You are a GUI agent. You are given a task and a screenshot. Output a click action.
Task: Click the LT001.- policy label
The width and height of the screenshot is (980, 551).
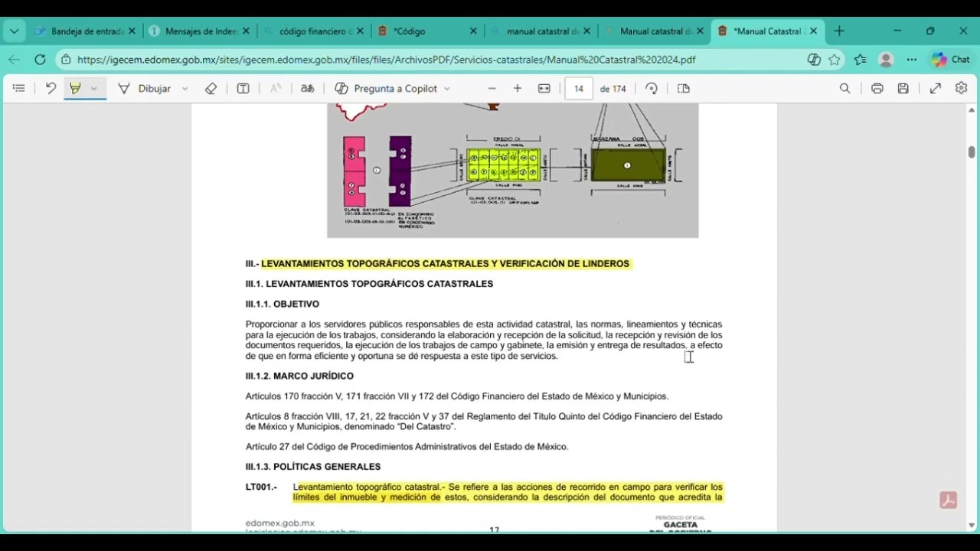coord(261,487)
